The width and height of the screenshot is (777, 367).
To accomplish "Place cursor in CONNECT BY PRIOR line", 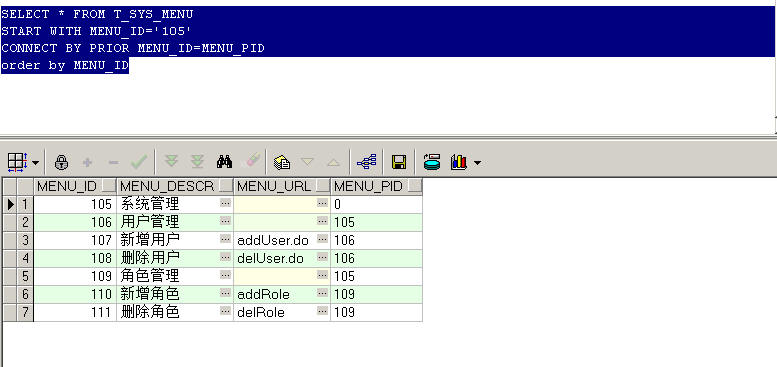I will coord(133,48).
